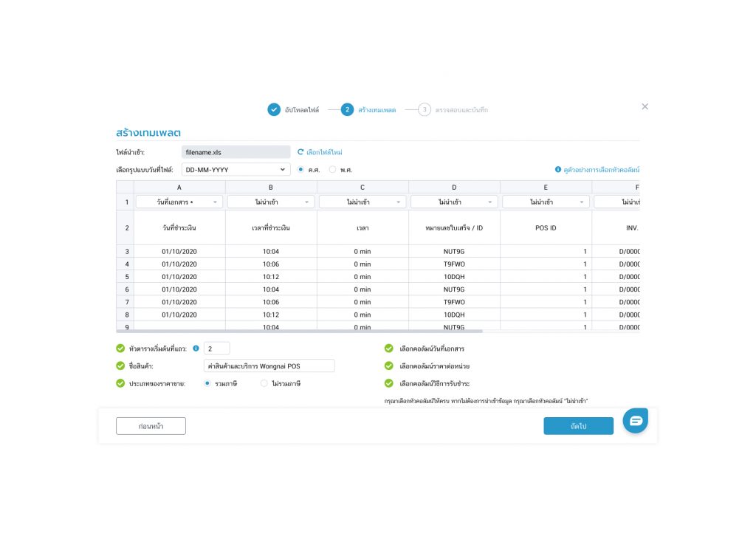
Task: Click the info icon for column selection example
Action: [558, 170]
